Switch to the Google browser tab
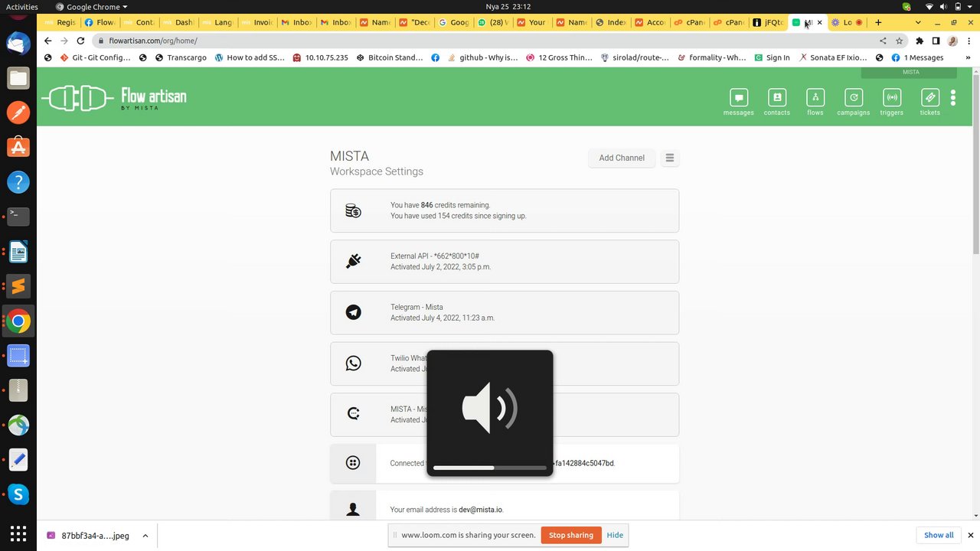The height and width of the screenshot is (551, 980). tap(454, 22)
